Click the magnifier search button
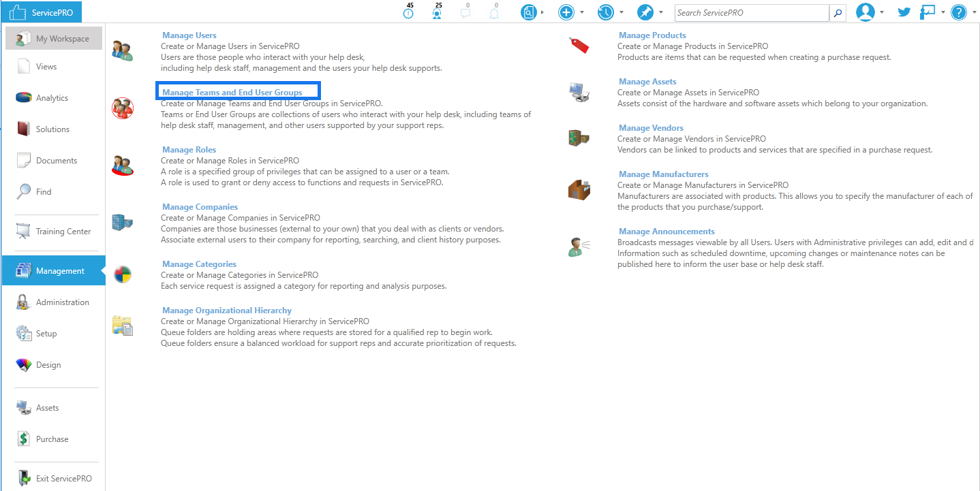This screenshot has width=980, height=491. [x=838, y=12]
